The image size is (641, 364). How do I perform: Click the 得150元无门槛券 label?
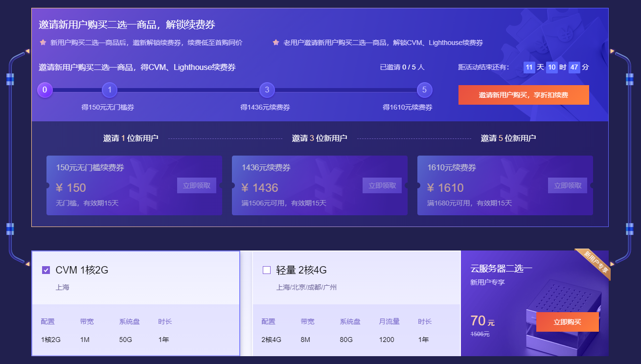(108, 107)
